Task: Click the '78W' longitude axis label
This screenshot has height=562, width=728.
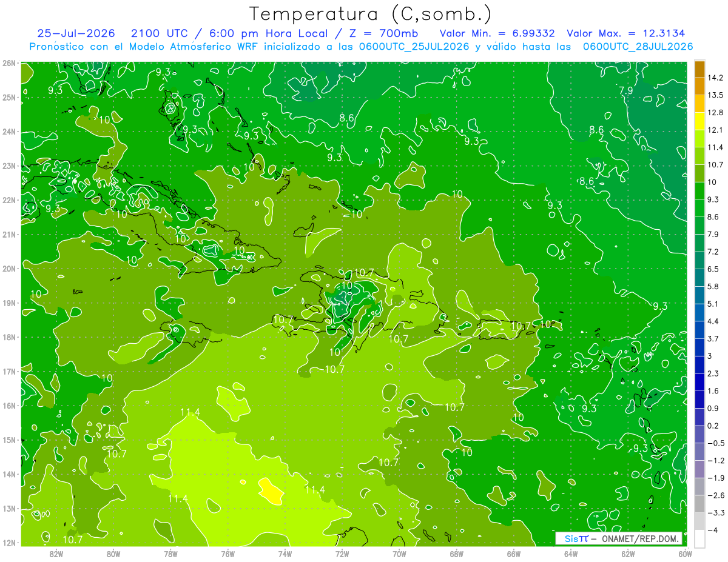Action: 170,553
